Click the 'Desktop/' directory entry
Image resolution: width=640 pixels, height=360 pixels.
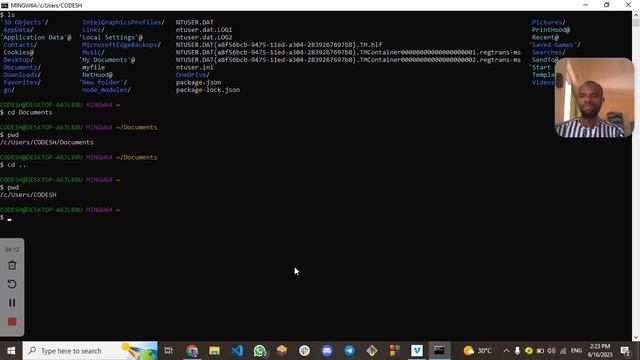pyautogui.click(x=18, y=60)
